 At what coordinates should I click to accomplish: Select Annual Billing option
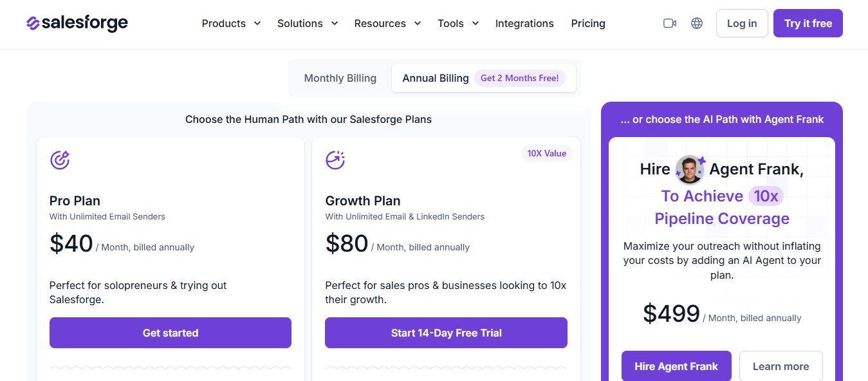click(435, 77)
